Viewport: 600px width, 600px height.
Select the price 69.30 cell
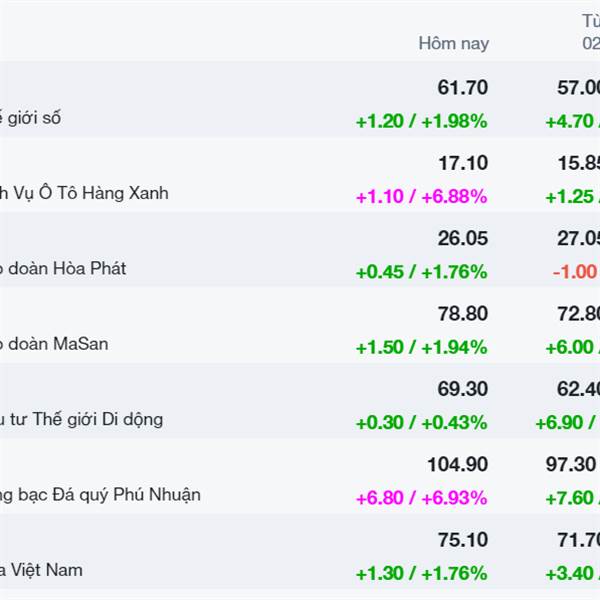click(x=462, y=389)
